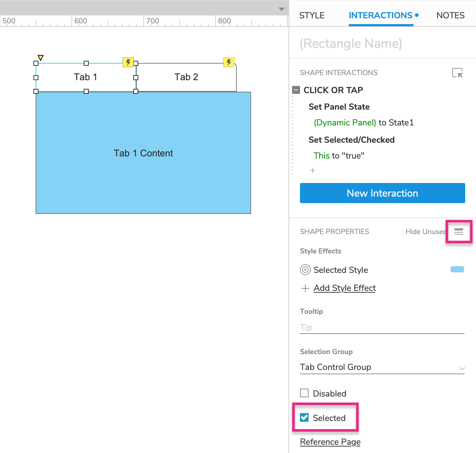This screenshot has height=453, width=476.
Task: Click the yellow triangle marker above Tab 1
Action: (x=41, y=58)
